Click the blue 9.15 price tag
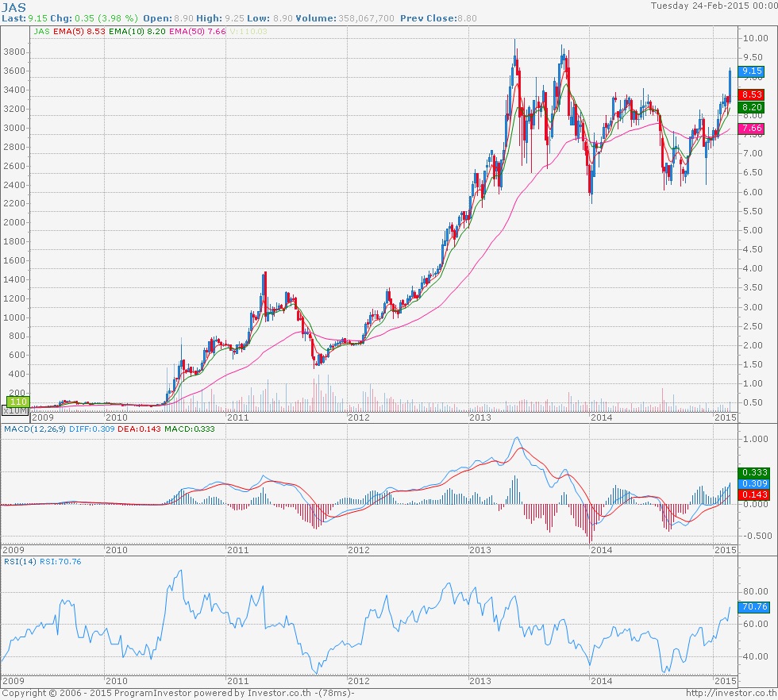Image resolution: width=778 pixels, height=700 pixels. (x=752, y=71)
